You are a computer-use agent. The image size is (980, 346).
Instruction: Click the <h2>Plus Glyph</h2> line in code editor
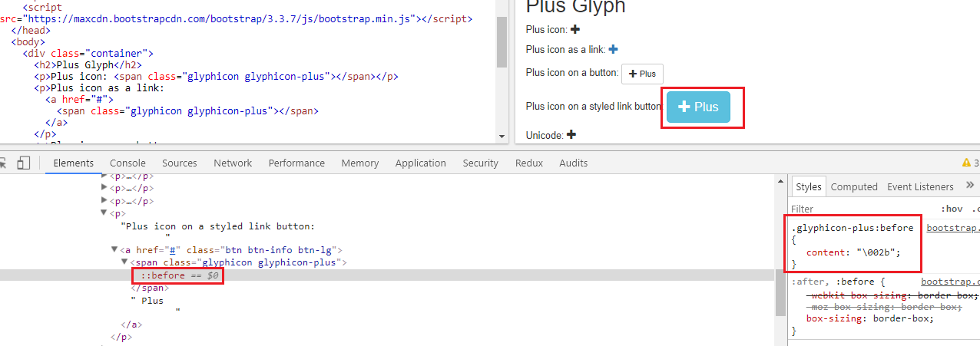(x=87, y=64)
